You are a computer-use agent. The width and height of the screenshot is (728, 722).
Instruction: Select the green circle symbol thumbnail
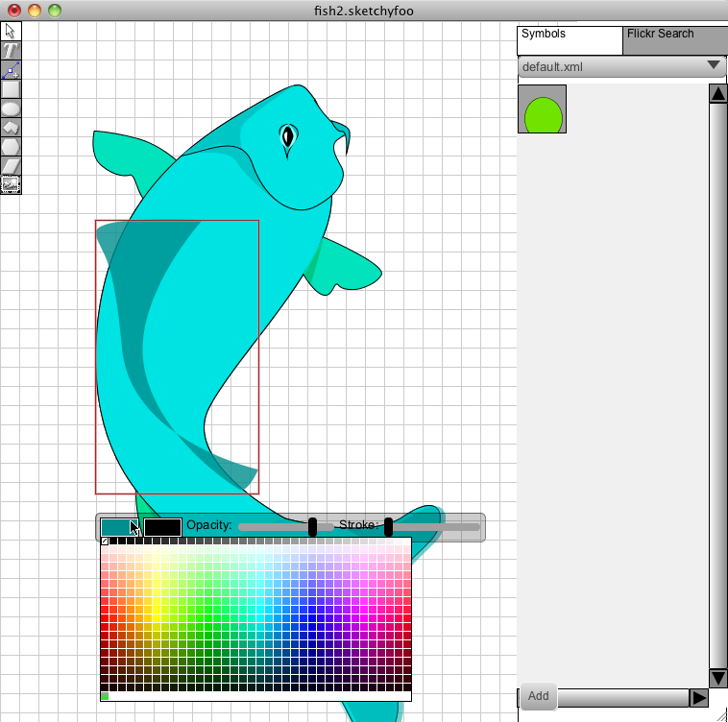(542, 109)
